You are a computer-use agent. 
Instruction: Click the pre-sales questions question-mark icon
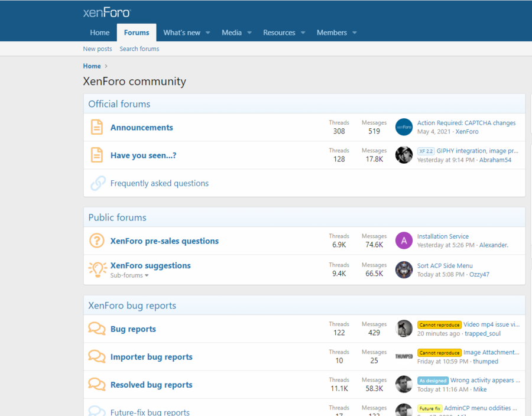point(97,240)
